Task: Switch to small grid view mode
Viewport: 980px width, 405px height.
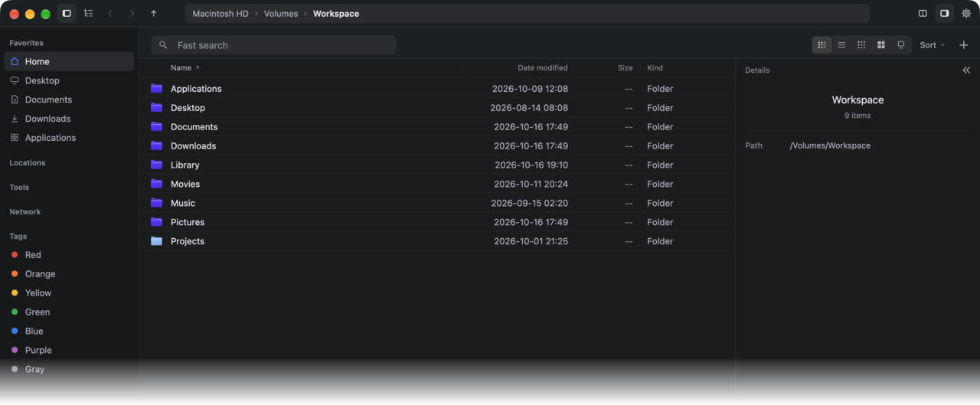Action: (x=861, y=45)
